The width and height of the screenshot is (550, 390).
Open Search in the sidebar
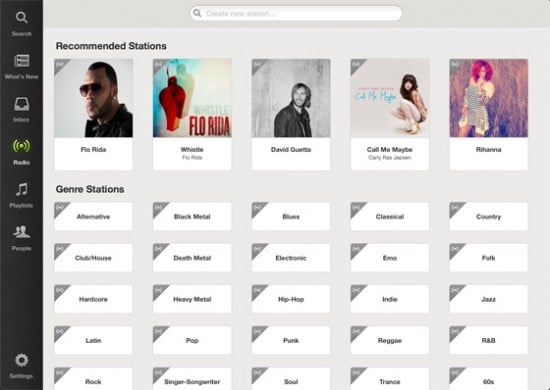pyautogui.click(x=21, y=23)
